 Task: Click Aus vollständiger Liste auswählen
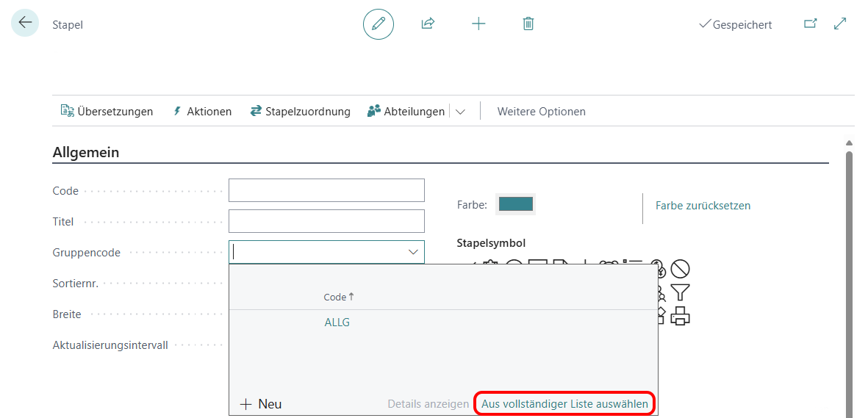click(564, 404)
